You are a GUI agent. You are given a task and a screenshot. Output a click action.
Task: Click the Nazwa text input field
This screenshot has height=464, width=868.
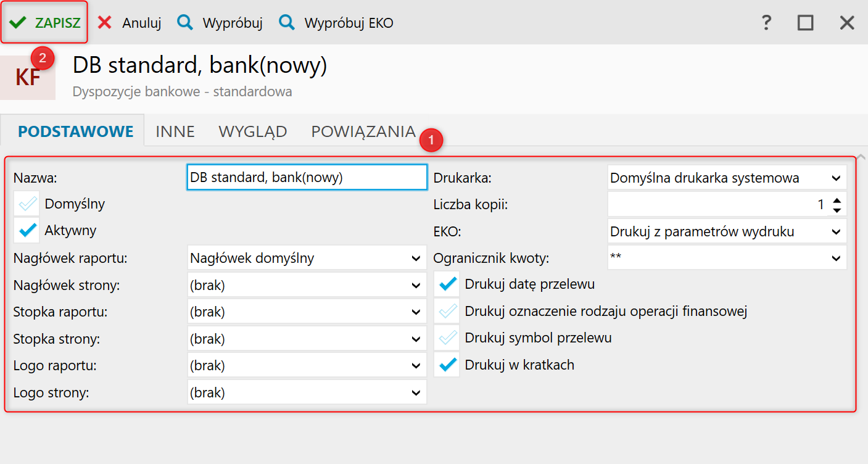307,178
